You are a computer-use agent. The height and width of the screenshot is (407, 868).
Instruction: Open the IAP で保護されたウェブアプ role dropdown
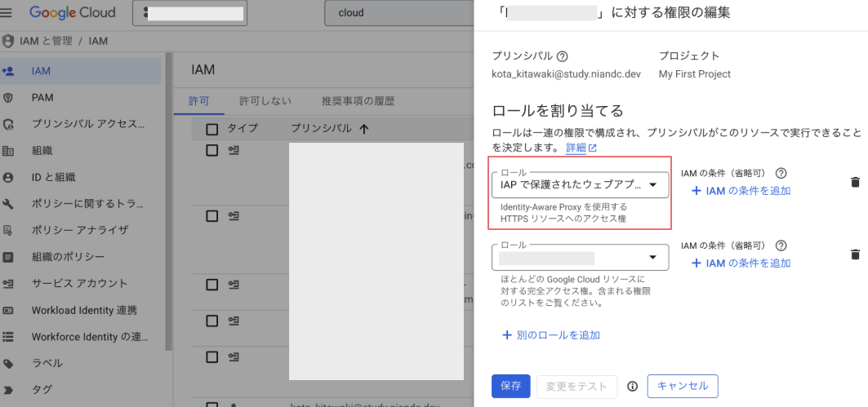tap(580, 184)
